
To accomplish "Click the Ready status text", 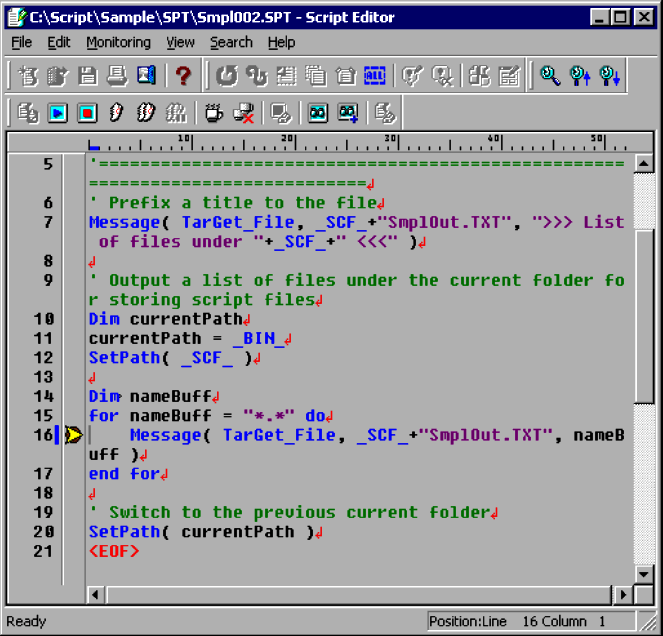I will point(26,621).
